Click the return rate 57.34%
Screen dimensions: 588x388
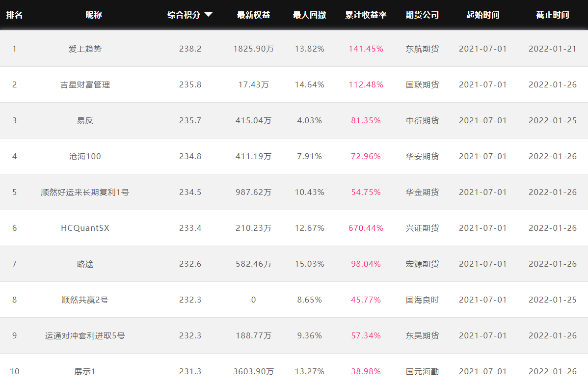click(x=366, y=335)
